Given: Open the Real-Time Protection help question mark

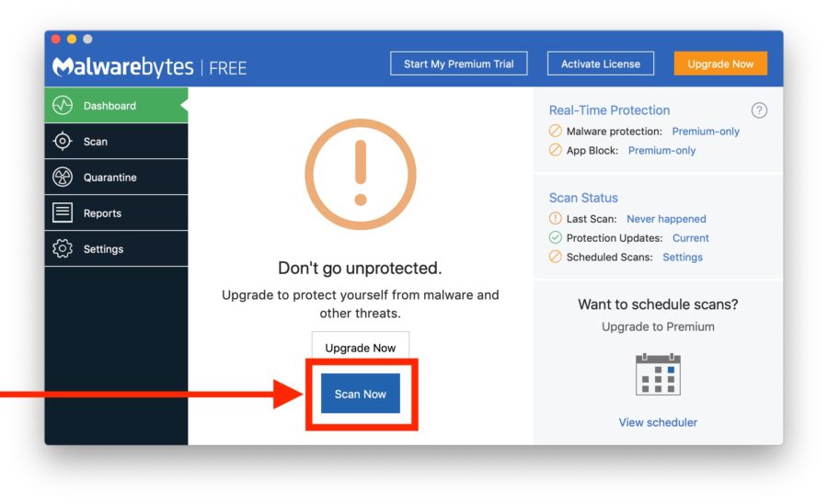Looking at the screenshot, I should (x=759, y=110).
